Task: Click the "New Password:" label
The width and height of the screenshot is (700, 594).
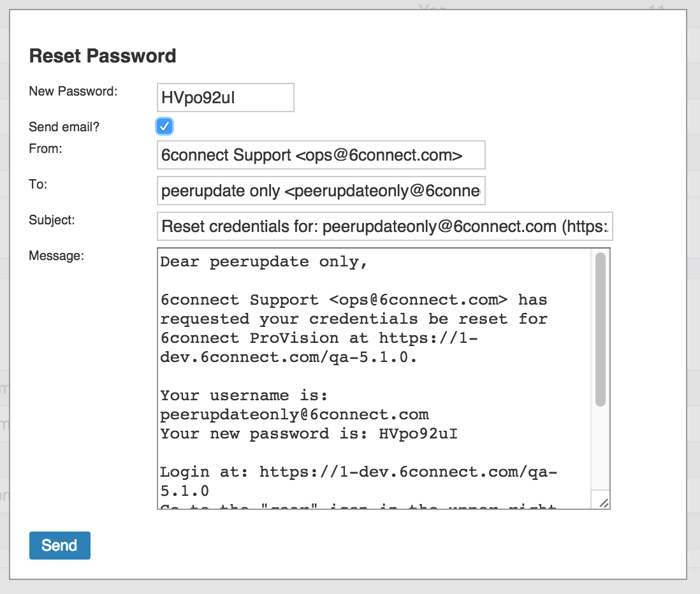Action: 73,91
